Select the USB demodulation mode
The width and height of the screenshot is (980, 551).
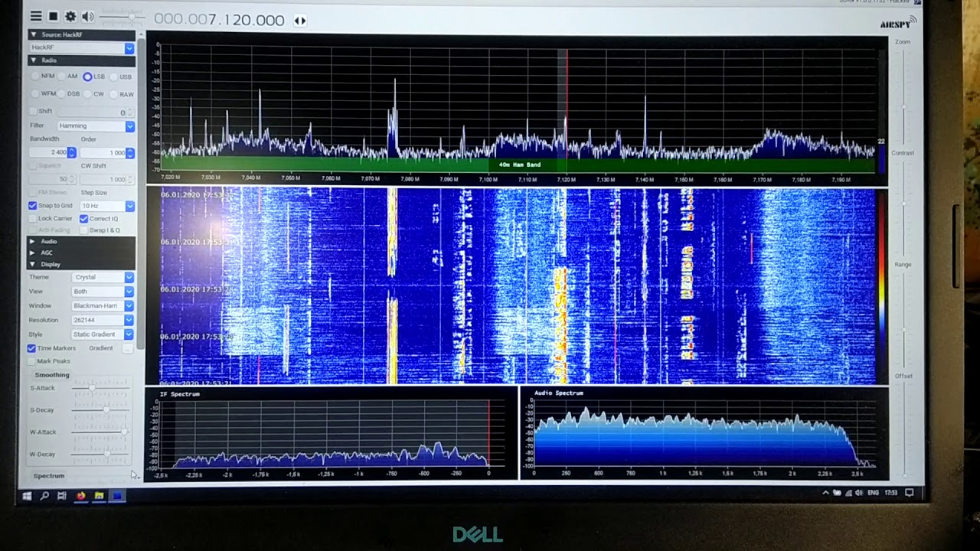121,77
